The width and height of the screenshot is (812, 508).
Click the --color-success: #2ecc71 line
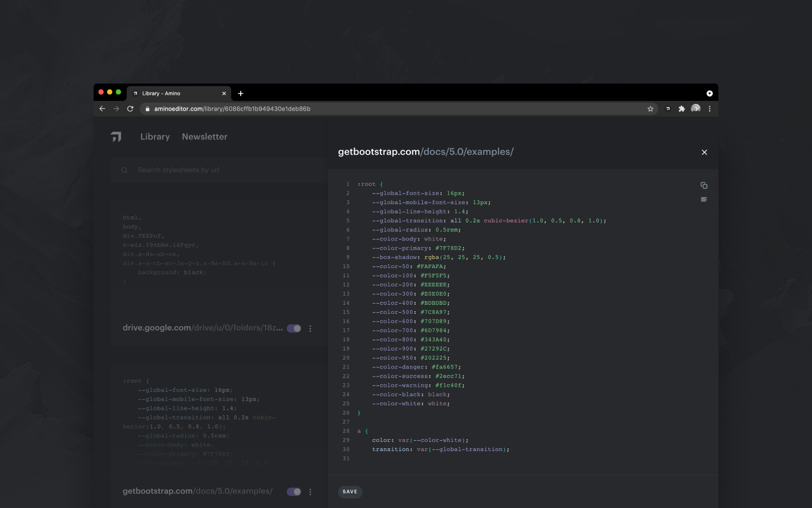(418, 376)
